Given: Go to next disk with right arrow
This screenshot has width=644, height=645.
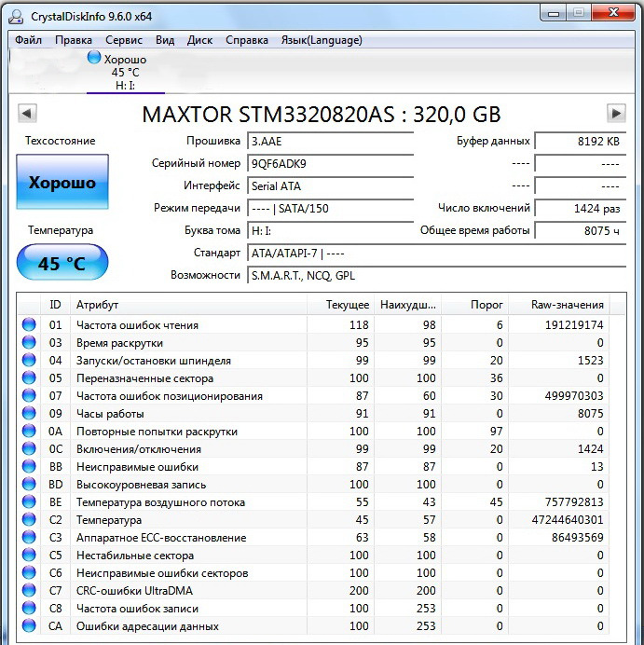Looking at the screenshot, I should (616, 114).
